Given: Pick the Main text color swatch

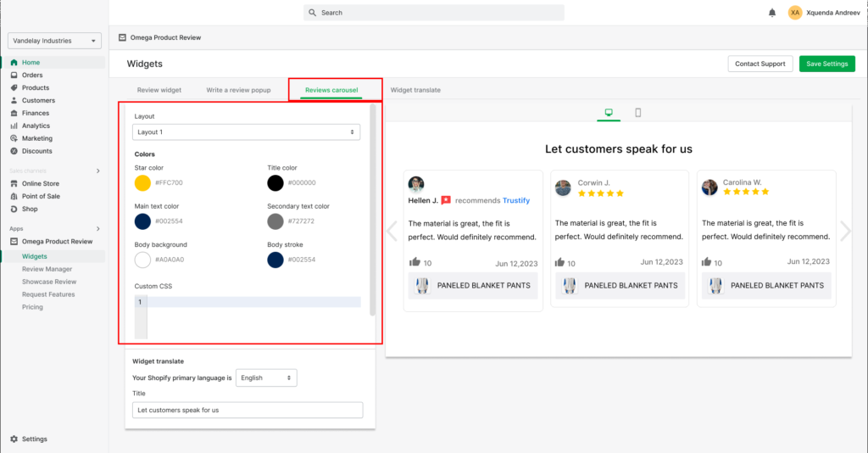Looking at the screenshot, I should click(x=142, y=221).
